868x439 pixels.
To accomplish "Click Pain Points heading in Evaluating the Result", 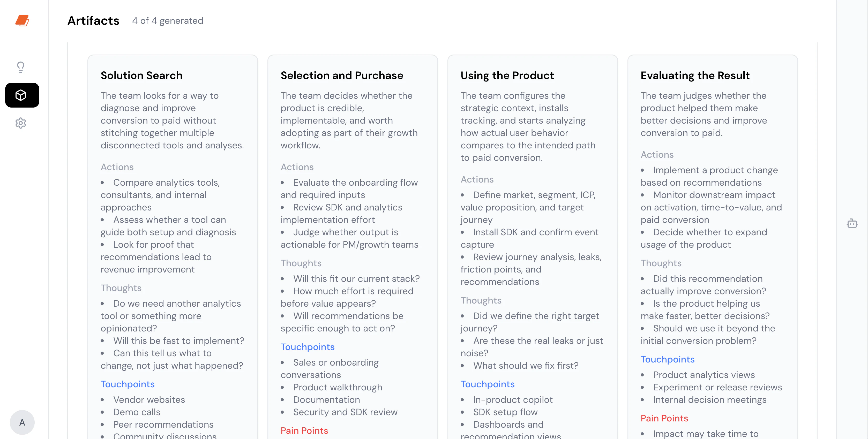I will coord(664,418).
